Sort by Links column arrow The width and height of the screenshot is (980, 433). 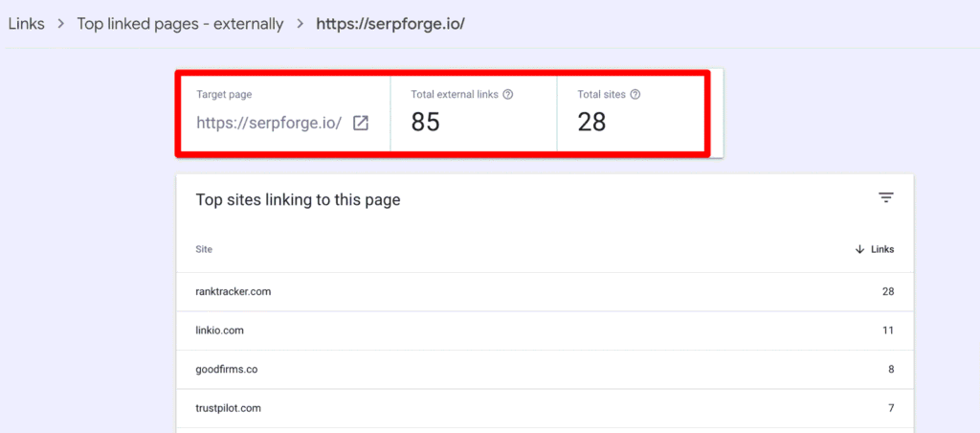tap(859, 249)
